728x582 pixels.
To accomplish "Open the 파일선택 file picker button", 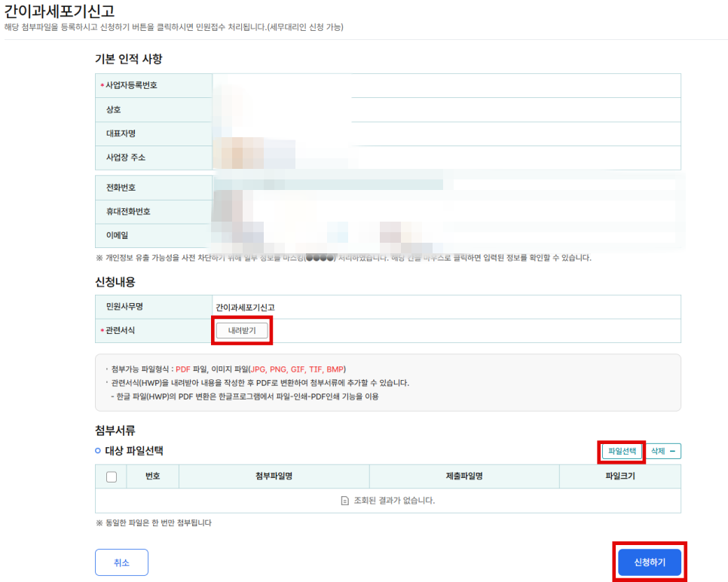I will click(622, 451).
